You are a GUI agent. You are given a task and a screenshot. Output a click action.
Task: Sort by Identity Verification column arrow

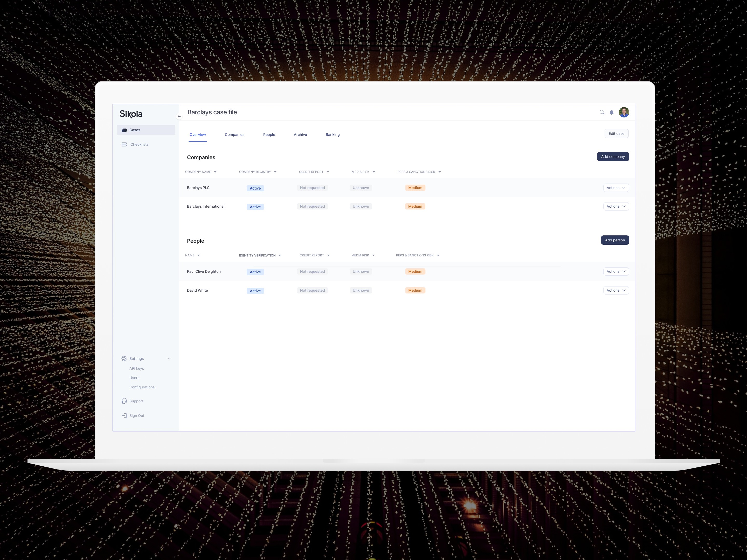280,256
